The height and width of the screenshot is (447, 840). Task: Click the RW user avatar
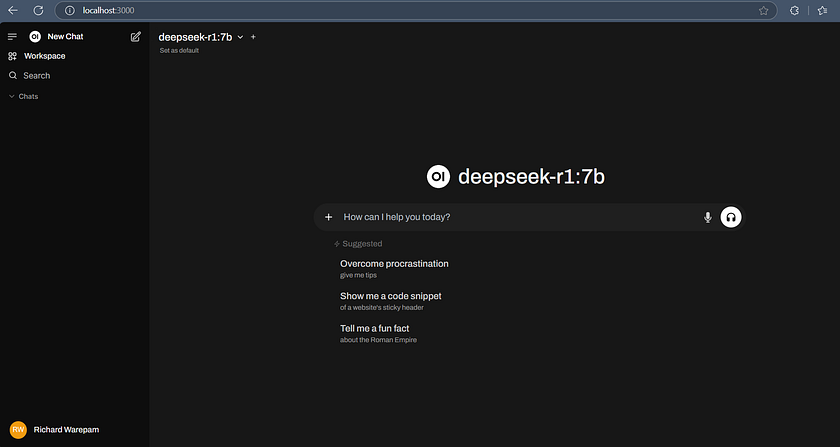coord(18,430)
